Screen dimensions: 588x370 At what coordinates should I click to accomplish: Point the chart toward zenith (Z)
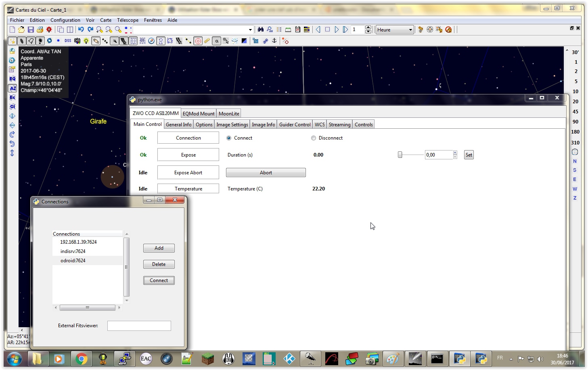575,198
